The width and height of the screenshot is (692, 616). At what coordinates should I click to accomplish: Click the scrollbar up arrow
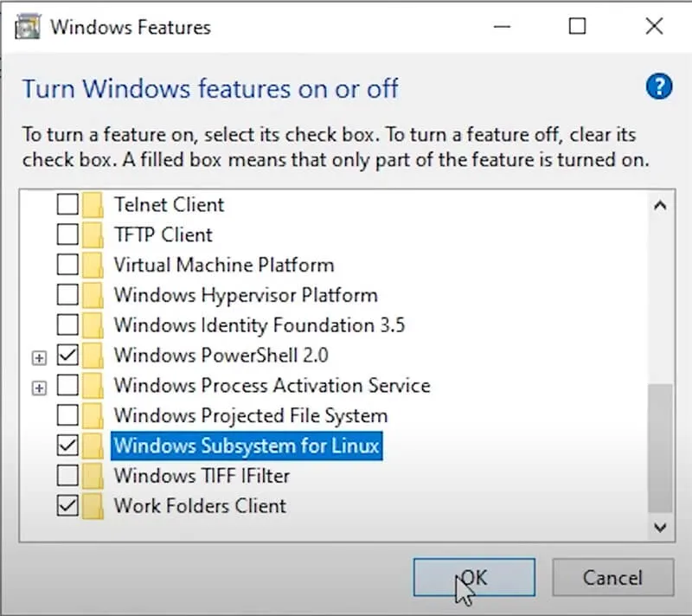[x=660, y=205]
